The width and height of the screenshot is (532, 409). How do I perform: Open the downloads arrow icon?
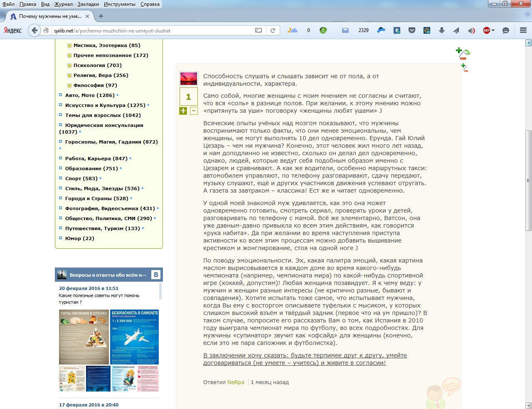coord(442,30)
